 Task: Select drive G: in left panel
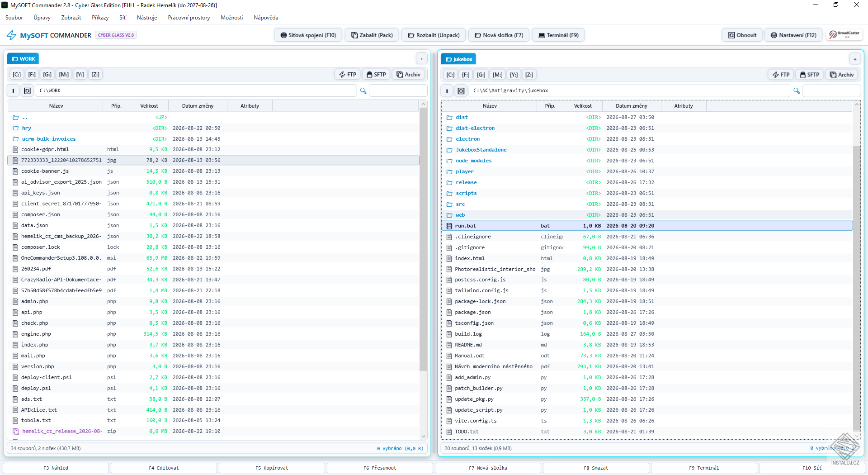pyautogui.click(x=47, y=75)
